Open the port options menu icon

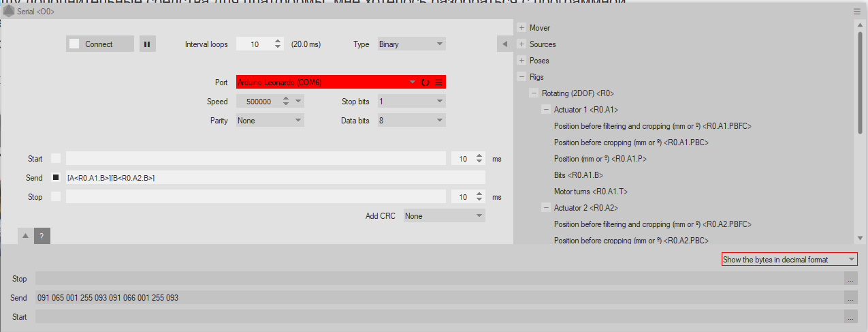point(439,82)
